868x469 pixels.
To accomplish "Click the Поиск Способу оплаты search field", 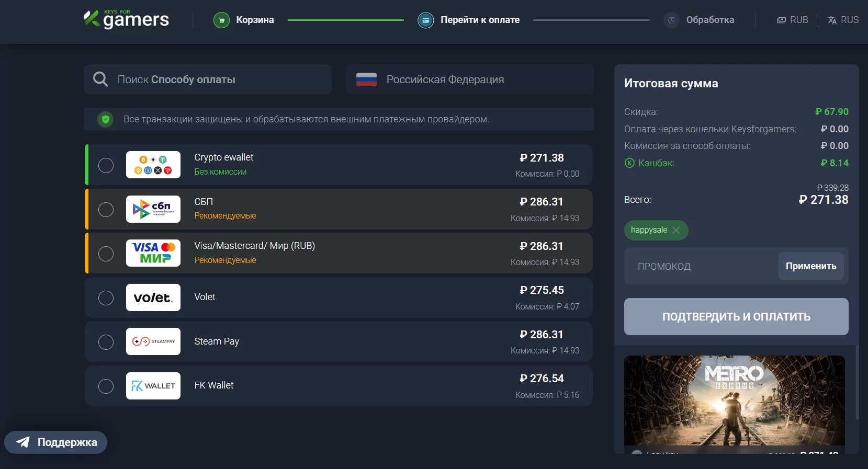I will click(x=208, y=79).
